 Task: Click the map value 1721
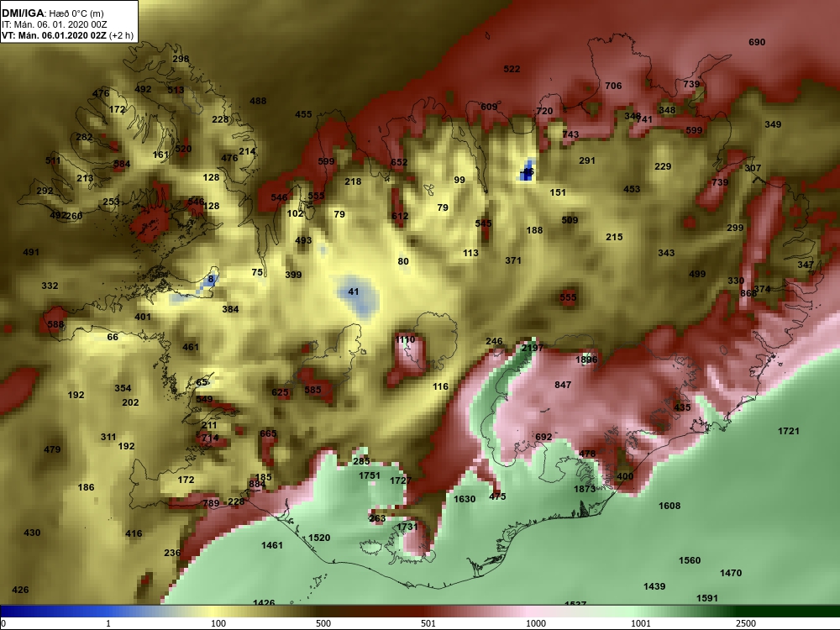pos(788,431)
